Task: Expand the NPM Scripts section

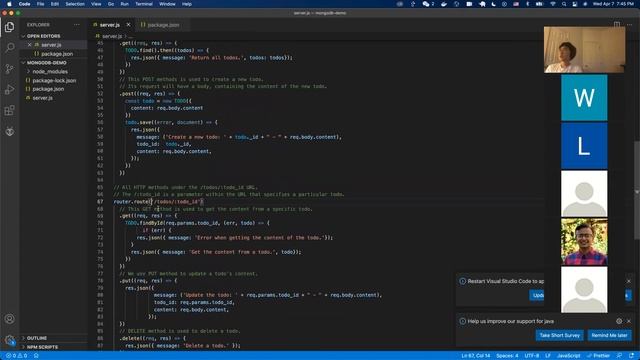Action: coord(42,347)
